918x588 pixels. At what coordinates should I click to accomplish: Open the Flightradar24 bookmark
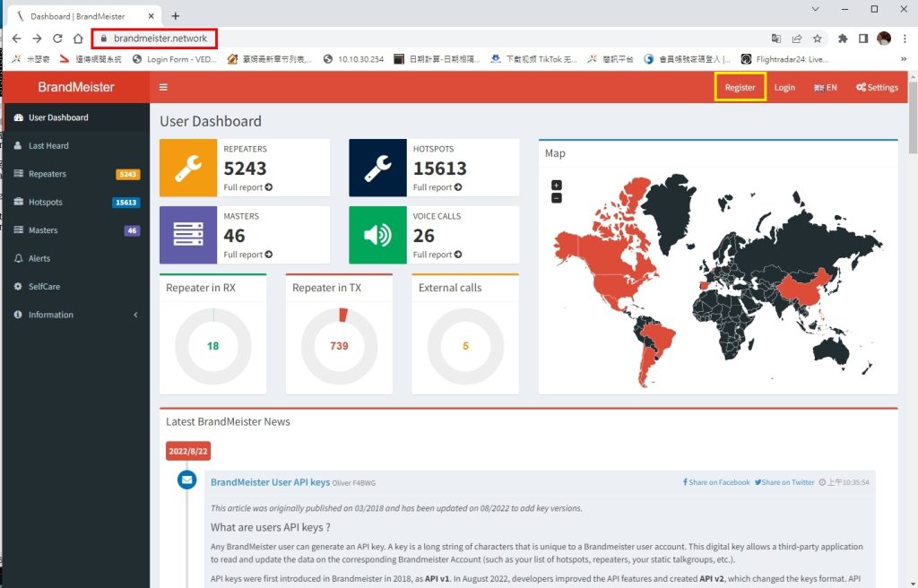coord(784,59)
